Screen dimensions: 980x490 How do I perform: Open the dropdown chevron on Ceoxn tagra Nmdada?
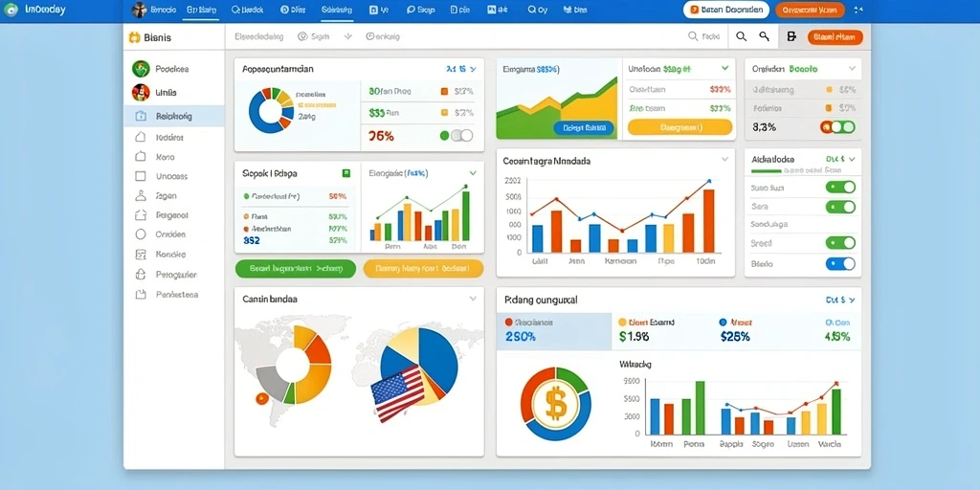tap(724, 160)
